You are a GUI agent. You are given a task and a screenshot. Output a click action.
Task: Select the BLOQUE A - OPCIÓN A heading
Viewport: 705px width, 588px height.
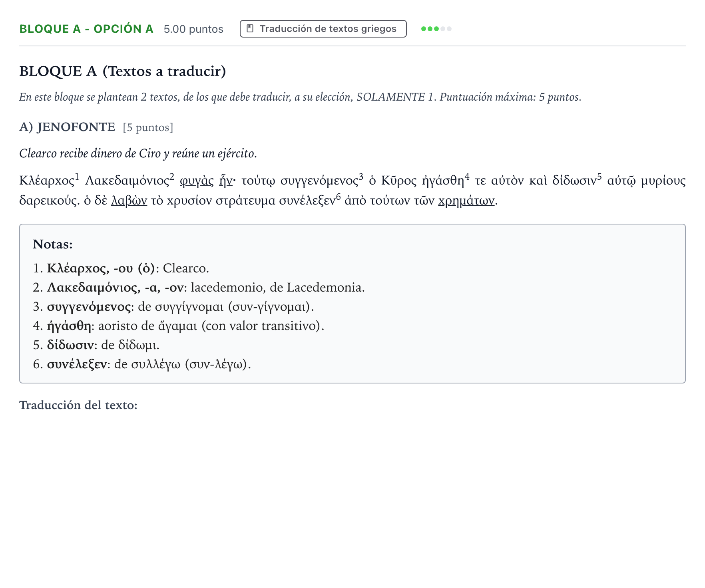pyautogui.click(x=86, y=29)
